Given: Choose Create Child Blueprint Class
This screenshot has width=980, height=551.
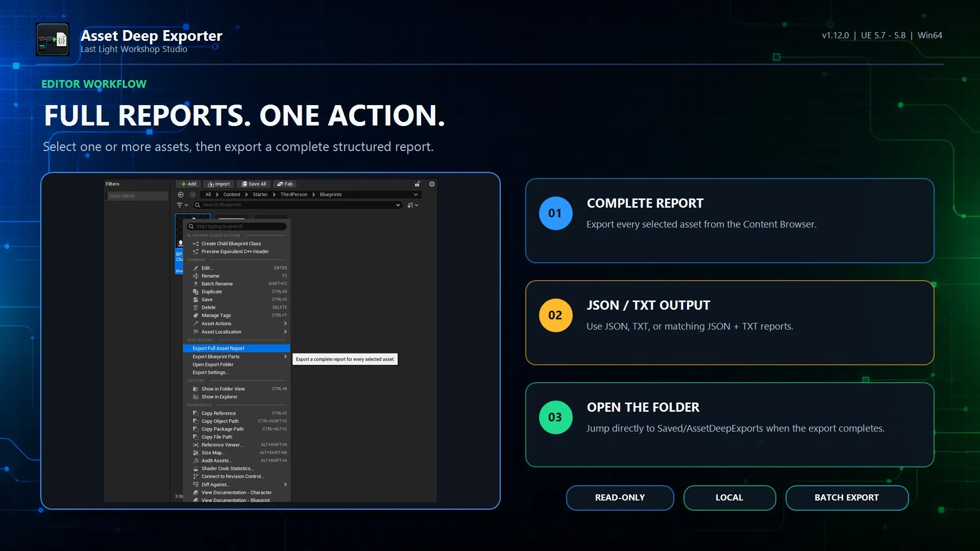Looking at the screenshot, I should [231, 244].
